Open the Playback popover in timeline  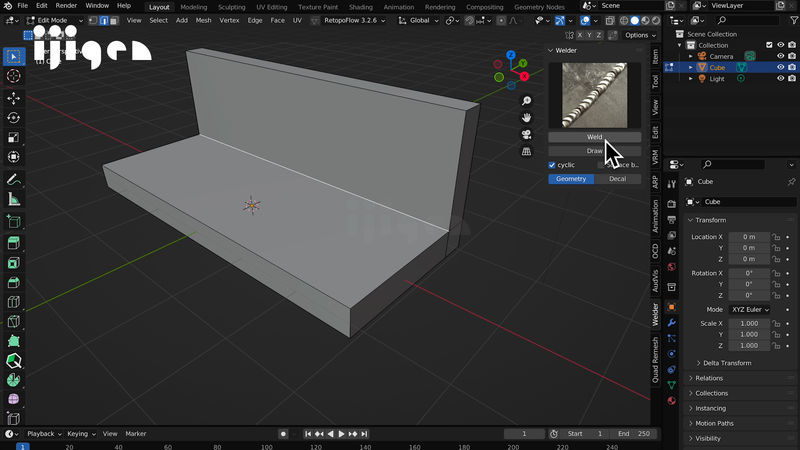tap(44, 434)
